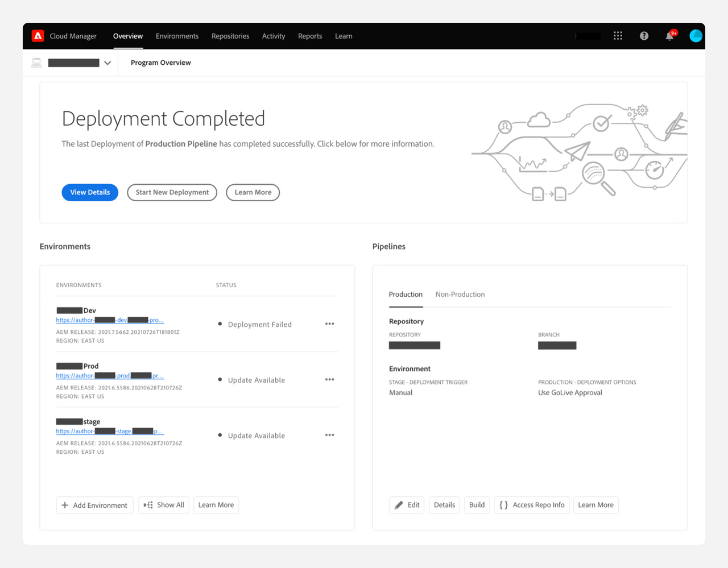This screenshot has width=728, height=568.
Task: Open the apps grid switcher
Action: pos(618,36)
